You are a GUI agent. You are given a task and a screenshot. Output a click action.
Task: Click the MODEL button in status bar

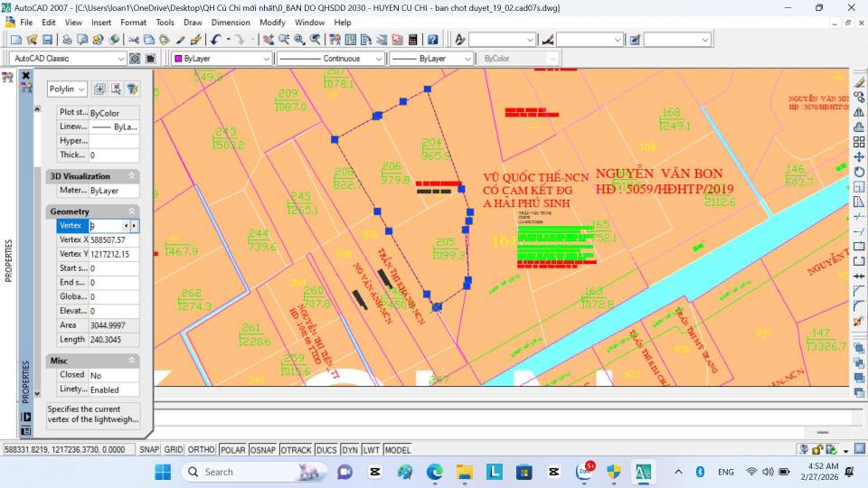pyautogui.click(x=397, y=449)
